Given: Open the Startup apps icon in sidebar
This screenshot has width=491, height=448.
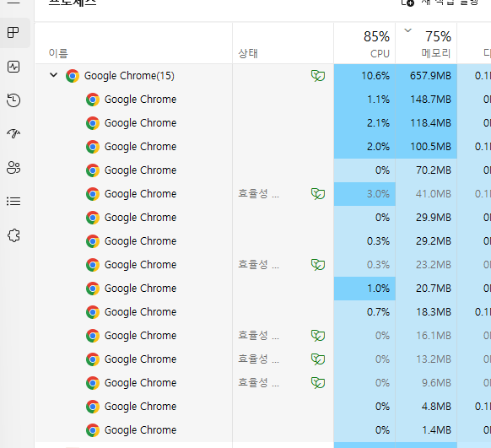Looking at the screenshot, I should click(13, 133).
